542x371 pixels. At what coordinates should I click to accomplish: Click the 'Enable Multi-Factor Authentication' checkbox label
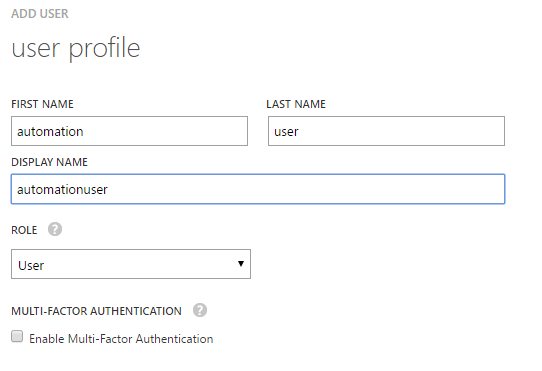click(x=121, y=339)
